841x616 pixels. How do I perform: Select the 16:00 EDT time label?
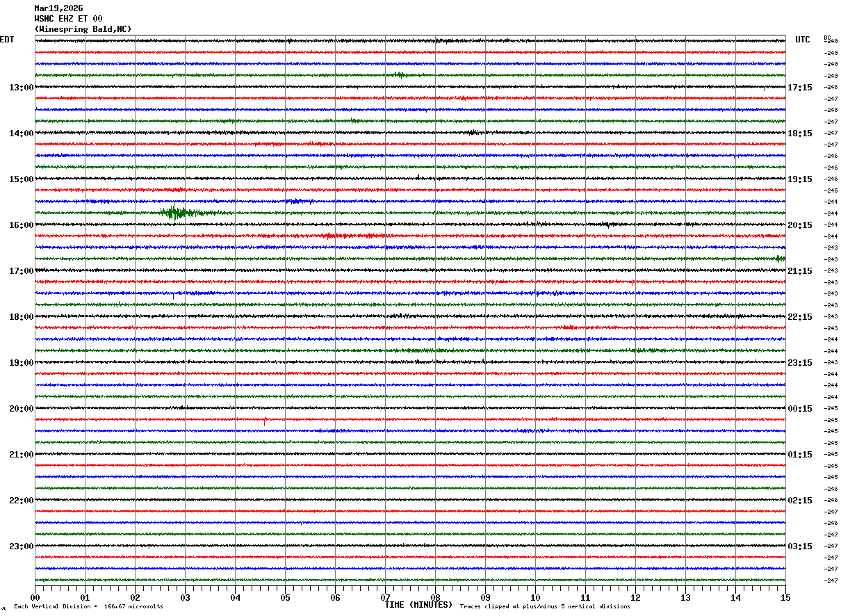21,225
